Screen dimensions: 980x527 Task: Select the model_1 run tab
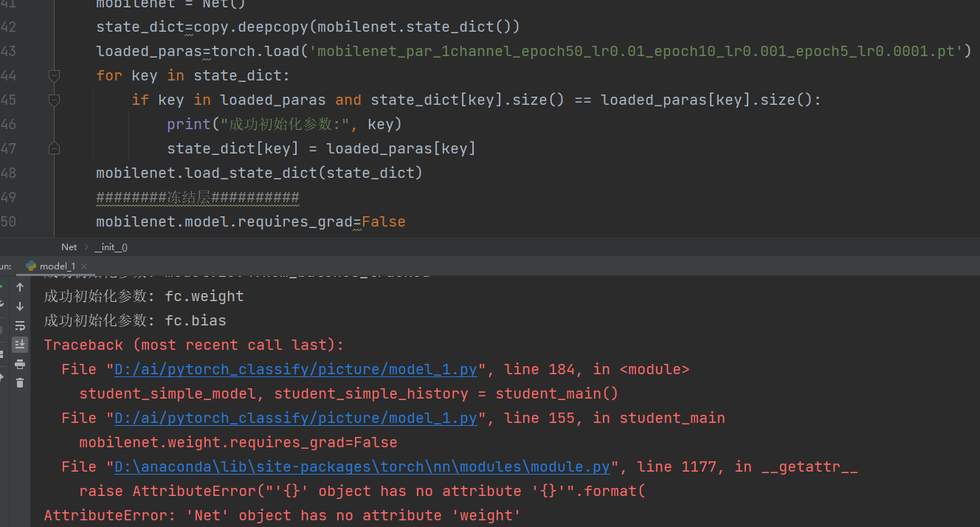pos(57,266)
